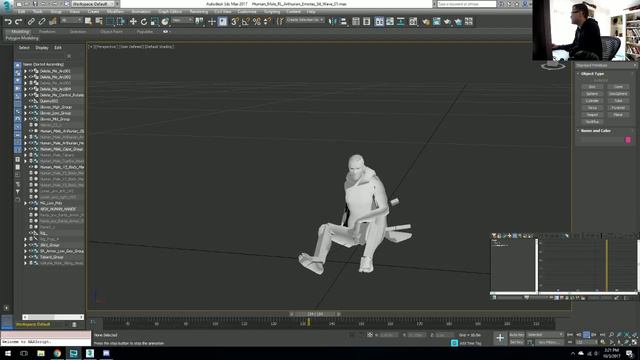Click the Align tool icon
This screenshot has height=360, width=640.
pos(344,22)
